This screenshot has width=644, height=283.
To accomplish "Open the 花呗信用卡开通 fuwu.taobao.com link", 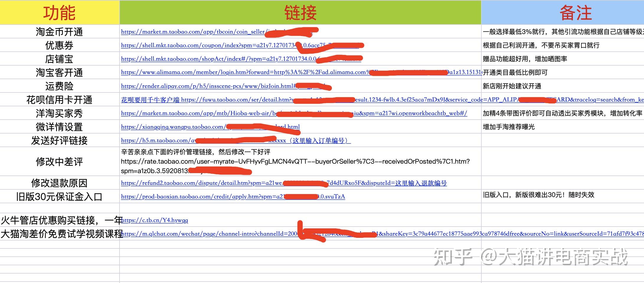I will click(382, 100).
